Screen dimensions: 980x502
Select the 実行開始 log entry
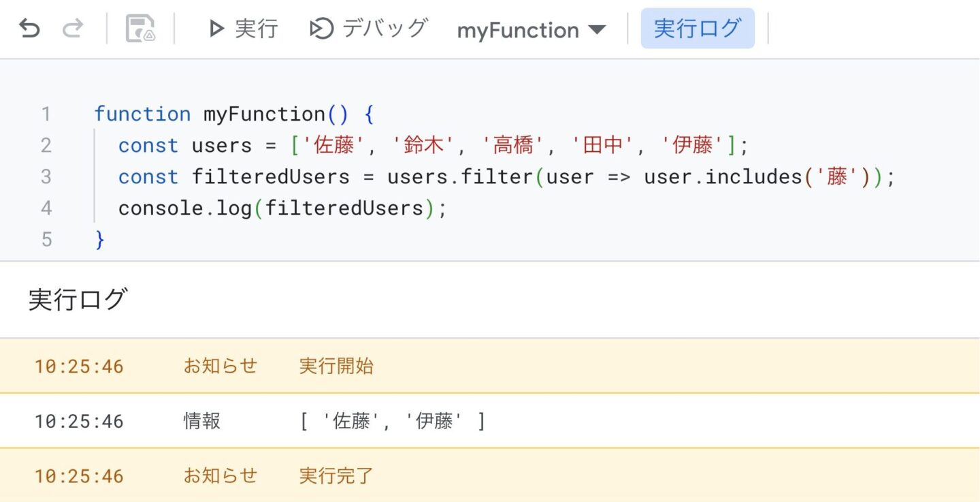(x=336, y=366)
